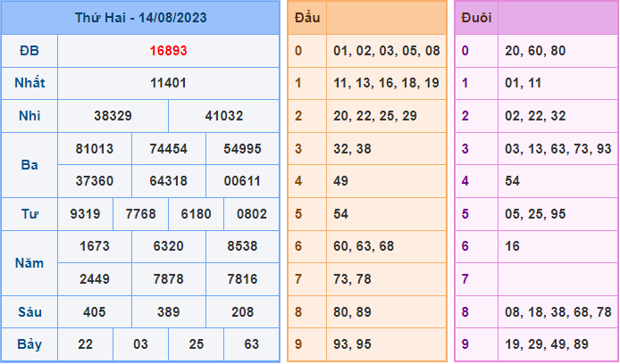Image resolution: width=620 pixels, height=364 pixels.
Task: Select Đầu row values 73, 78
Action: (x=352, y=279)
